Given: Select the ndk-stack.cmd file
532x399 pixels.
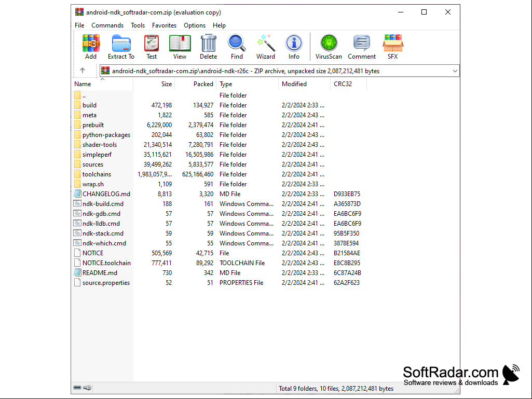Looking at the screenshot, I should tap(103, 233).
